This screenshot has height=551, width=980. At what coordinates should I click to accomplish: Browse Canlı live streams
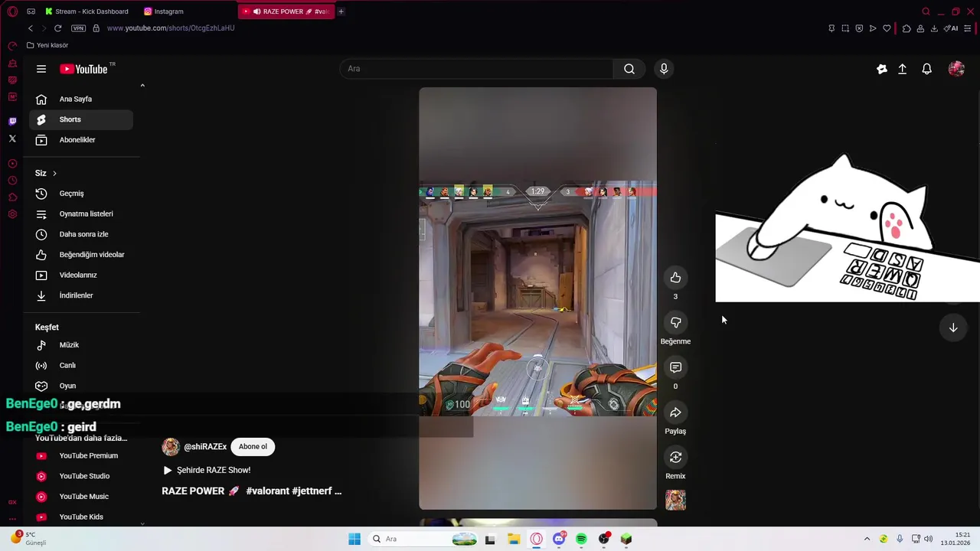click(81, 365)
